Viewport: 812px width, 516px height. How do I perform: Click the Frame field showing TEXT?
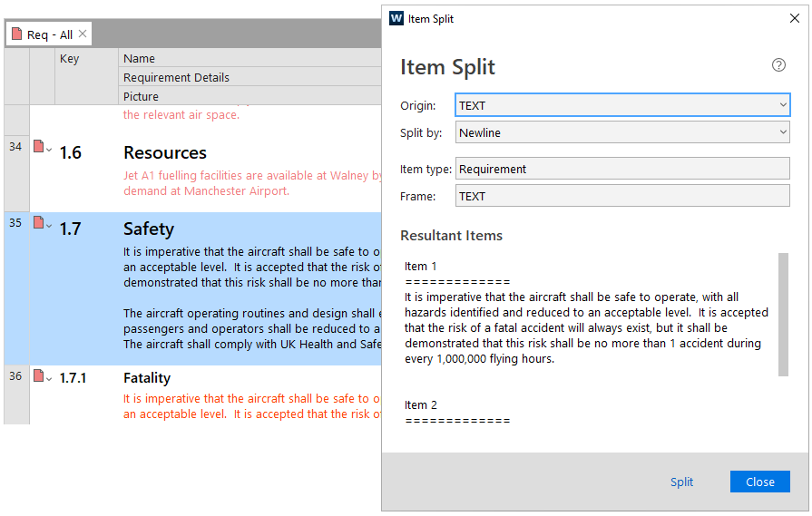coord(622,196)
